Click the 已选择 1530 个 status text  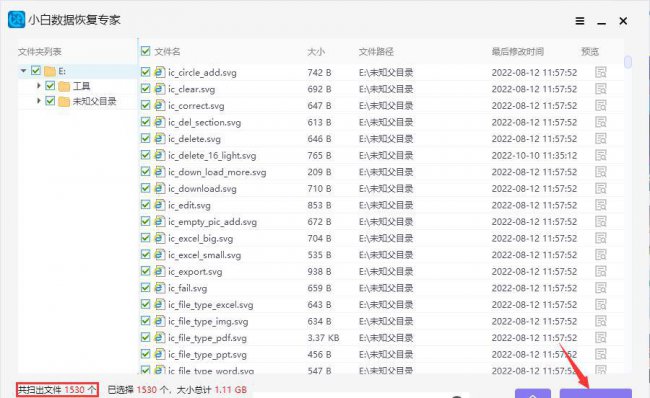(138, 390)
